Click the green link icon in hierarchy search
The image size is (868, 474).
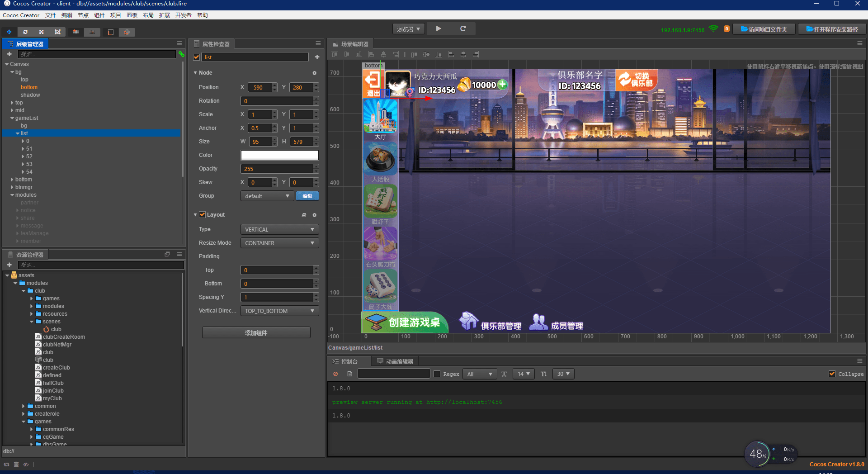(x=181, y=54)
